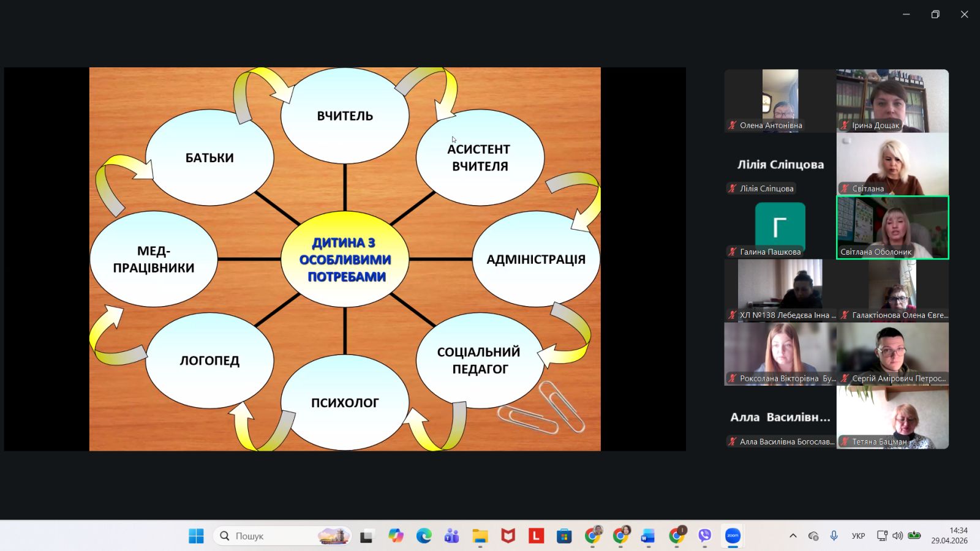The height and width of the screenshot is (551, 980).
Task: Switch the УКР keyboard language indicator
Action: (858, 536)
